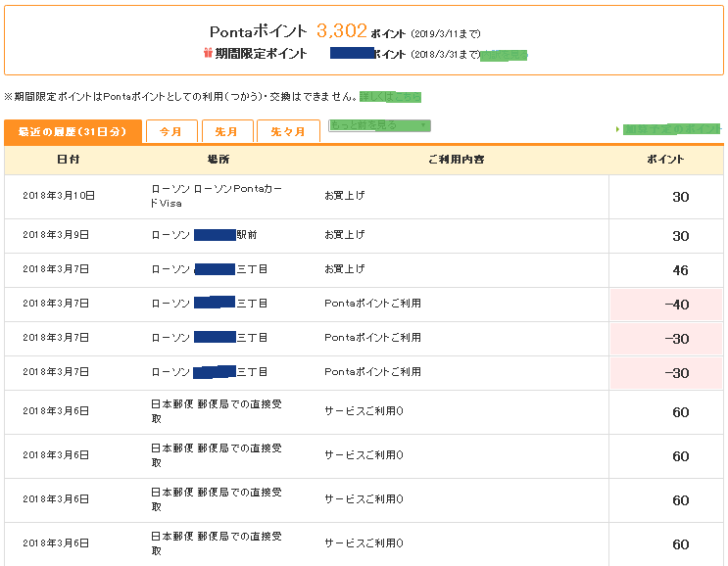This screenshot has height=566, width=728.
Task: Click the gift icon beside 期間限定ポイント
Action: [x=208, y=55]
